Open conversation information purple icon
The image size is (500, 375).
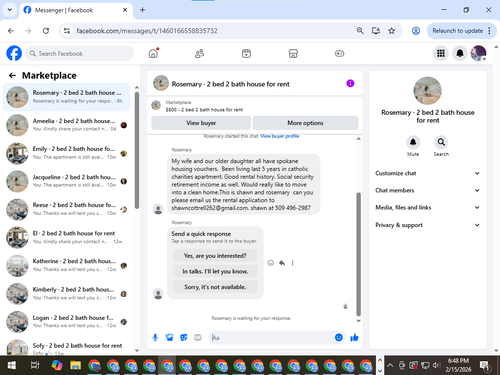coord(350,83)
